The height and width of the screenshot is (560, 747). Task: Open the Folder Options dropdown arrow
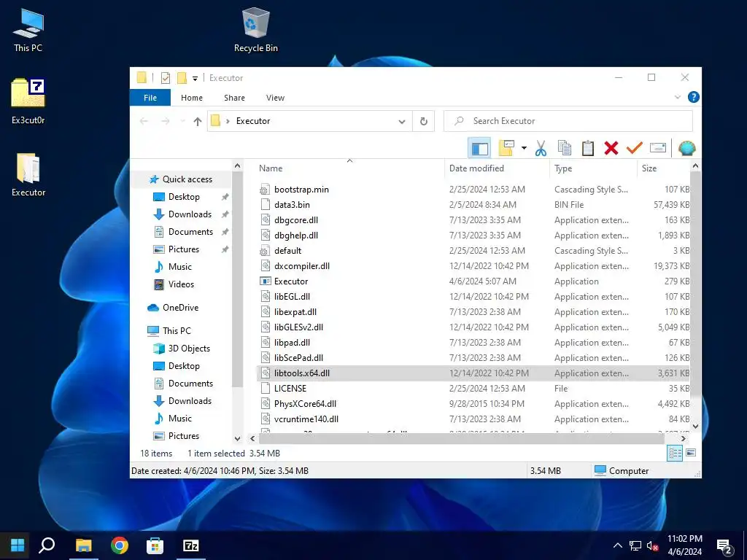point(524,148)
